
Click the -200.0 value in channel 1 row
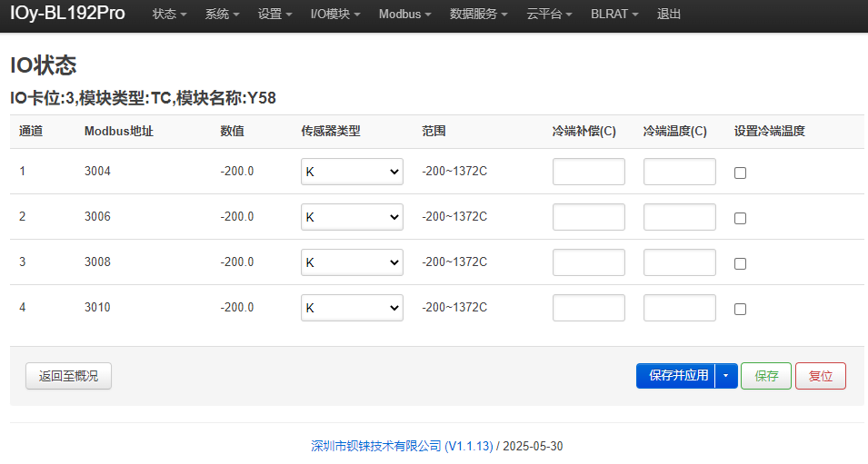[237, 172]
